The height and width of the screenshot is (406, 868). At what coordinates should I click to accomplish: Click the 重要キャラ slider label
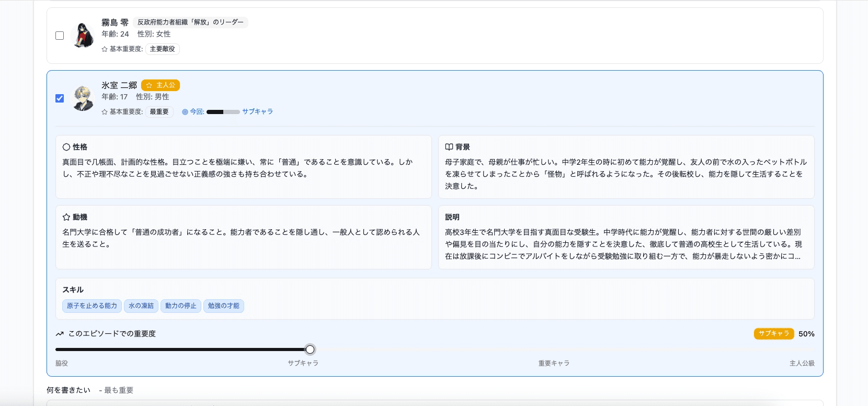click(x=554, y=363)
